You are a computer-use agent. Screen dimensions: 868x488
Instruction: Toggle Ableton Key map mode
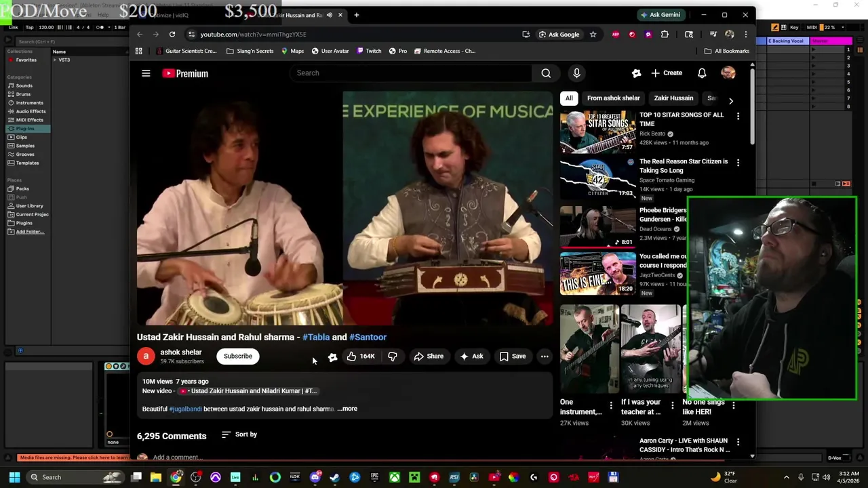click(794, 28)
